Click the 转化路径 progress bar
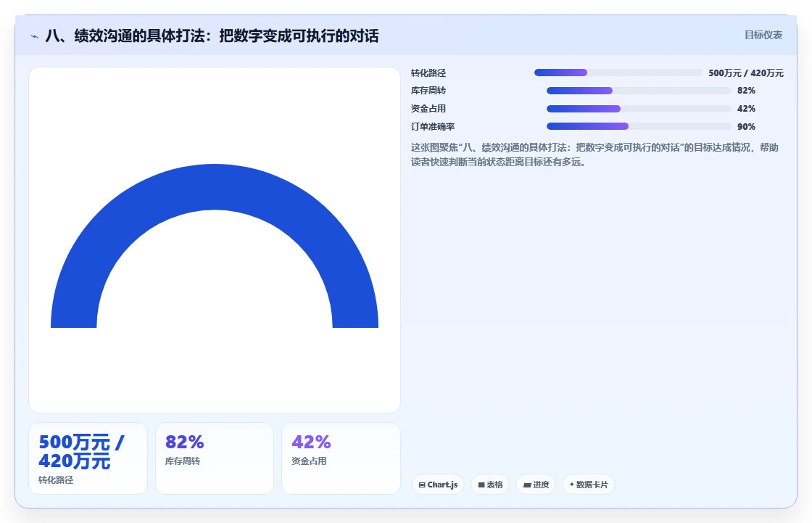The image size is (812, 523). 618,73
